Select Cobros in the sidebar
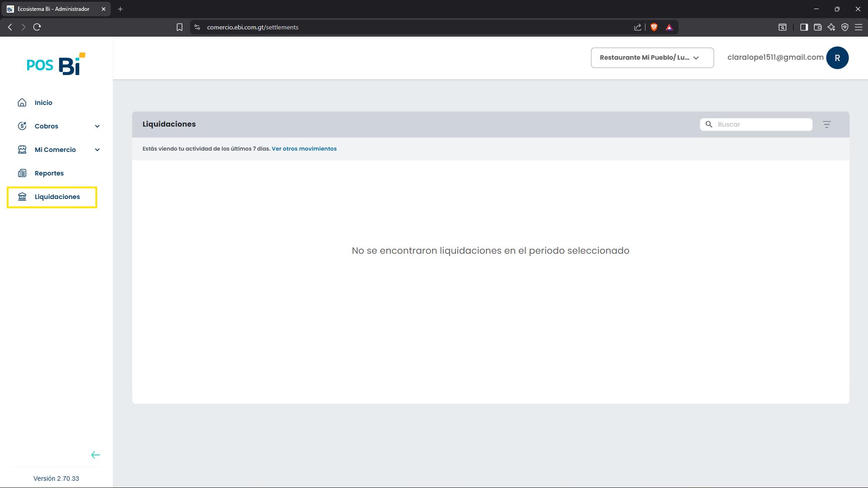 point(47,126)
